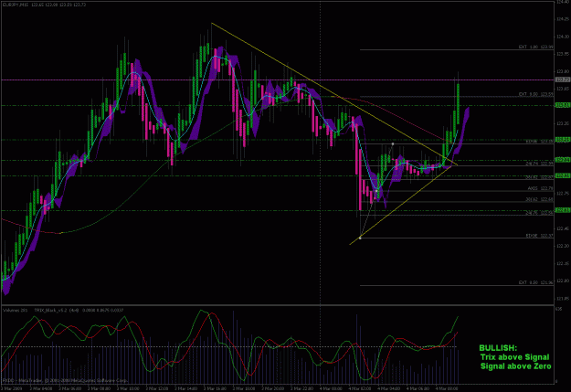Click the highlighted 123.72 price tag
Screen dimensions: 571x392
[x=562, y=79]
